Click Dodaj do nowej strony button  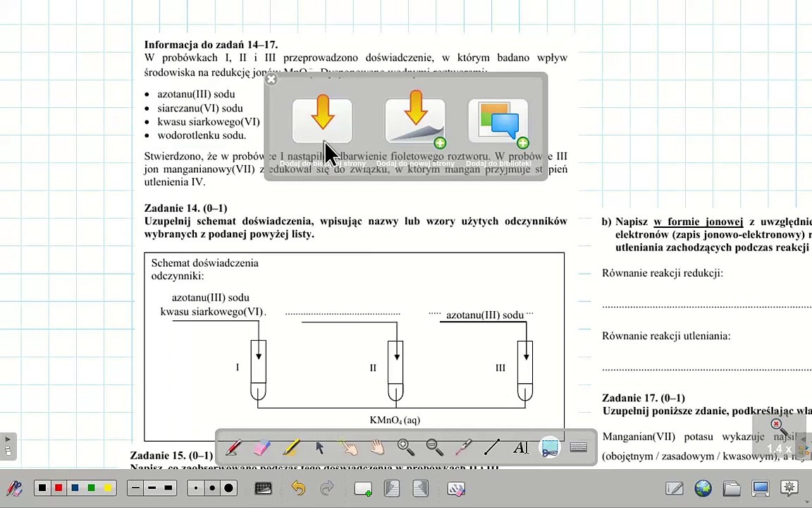[x=415, y=121]
